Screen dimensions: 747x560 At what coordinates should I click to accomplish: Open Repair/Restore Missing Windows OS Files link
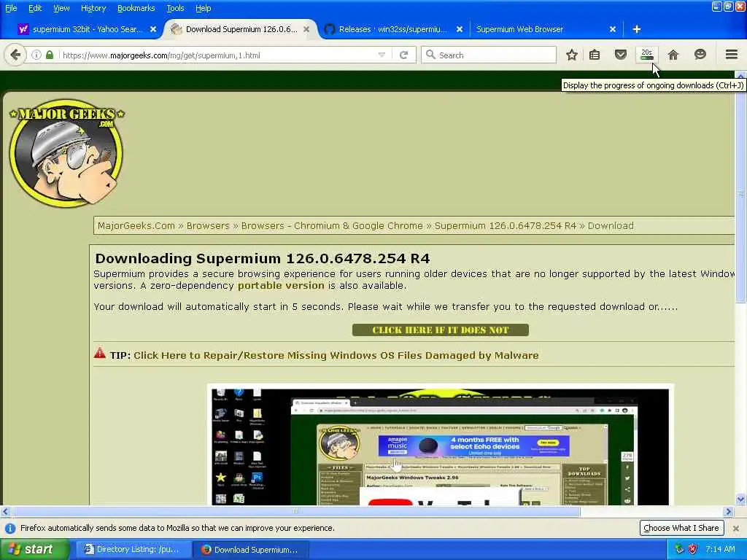pyautogui.click(x=336, y=355)
